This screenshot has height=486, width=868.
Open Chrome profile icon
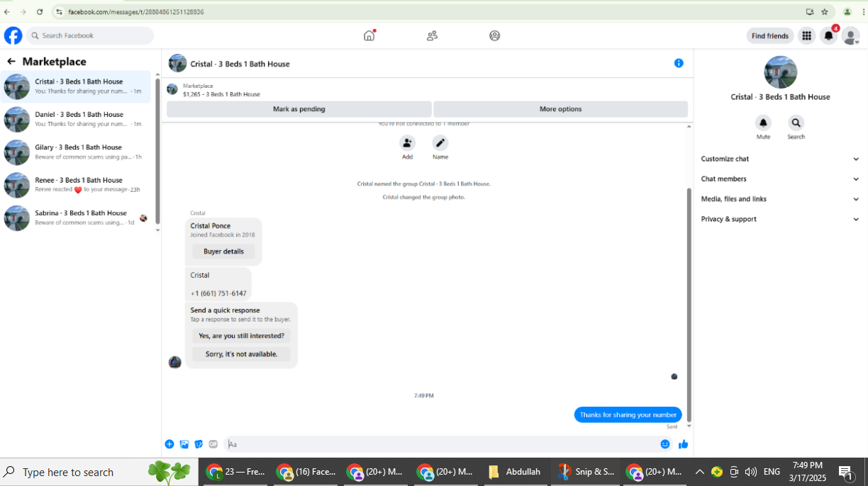click(847, 12)
